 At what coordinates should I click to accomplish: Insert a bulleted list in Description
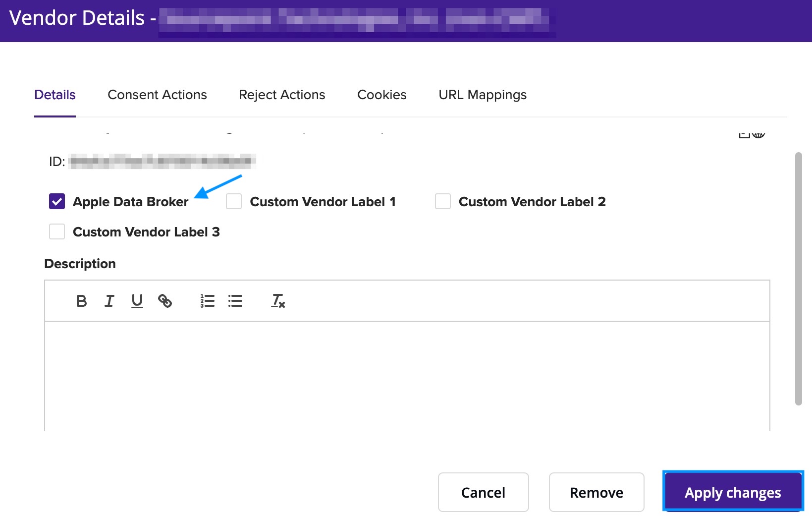point(235,301)
